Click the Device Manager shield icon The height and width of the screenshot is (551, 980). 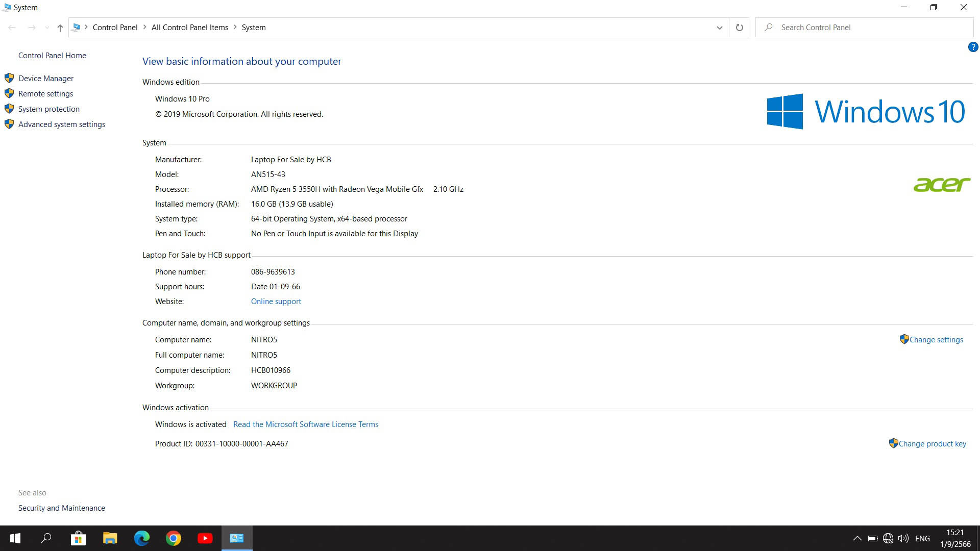(9, 78)
